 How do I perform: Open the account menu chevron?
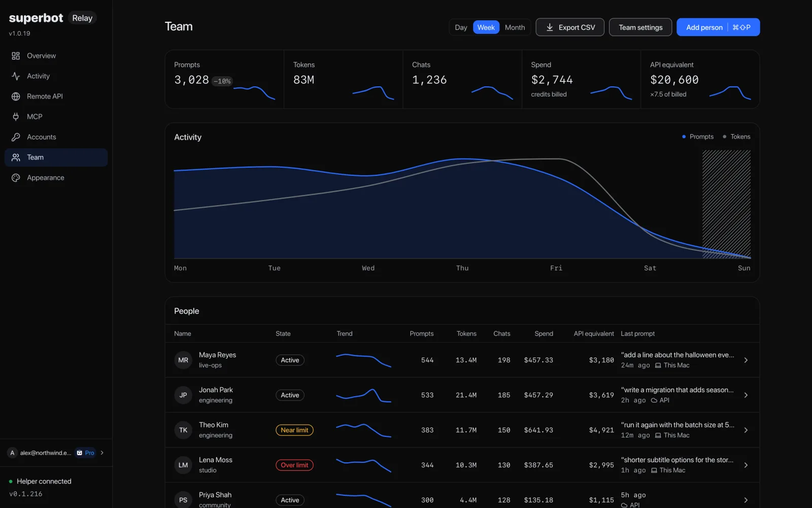click(102, 453)
